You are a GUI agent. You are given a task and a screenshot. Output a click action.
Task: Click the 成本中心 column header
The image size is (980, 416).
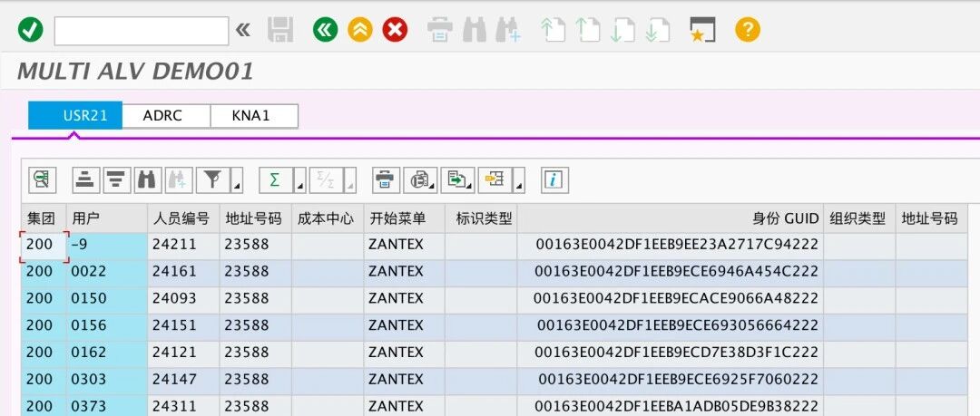(328, 218)
